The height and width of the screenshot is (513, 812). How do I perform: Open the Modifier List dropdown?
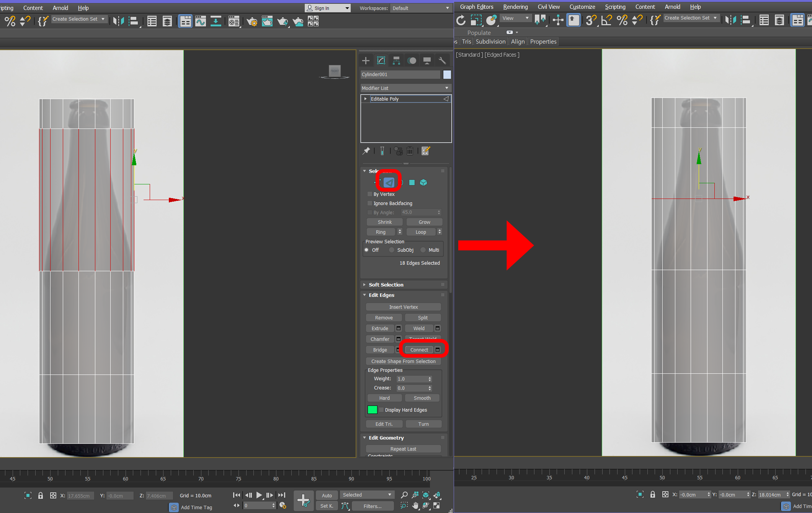405,88
